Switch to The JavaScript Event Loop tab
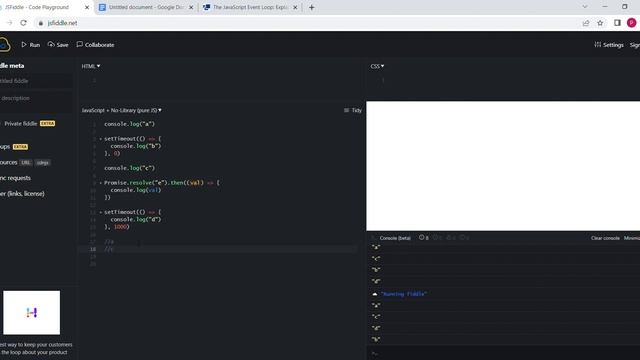Screen dimensions: 640x360 coord(249,7)
